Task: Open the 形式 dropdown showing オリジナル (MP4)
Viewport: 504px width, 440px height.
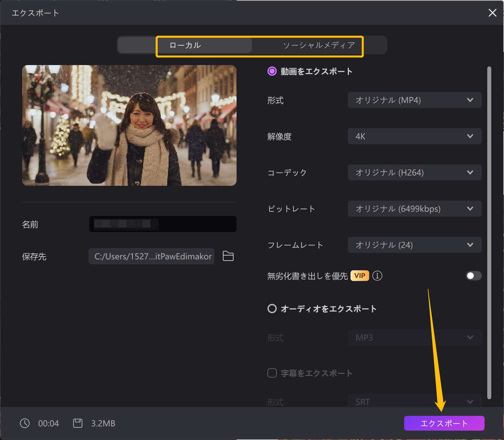Action: coord(415,100)
